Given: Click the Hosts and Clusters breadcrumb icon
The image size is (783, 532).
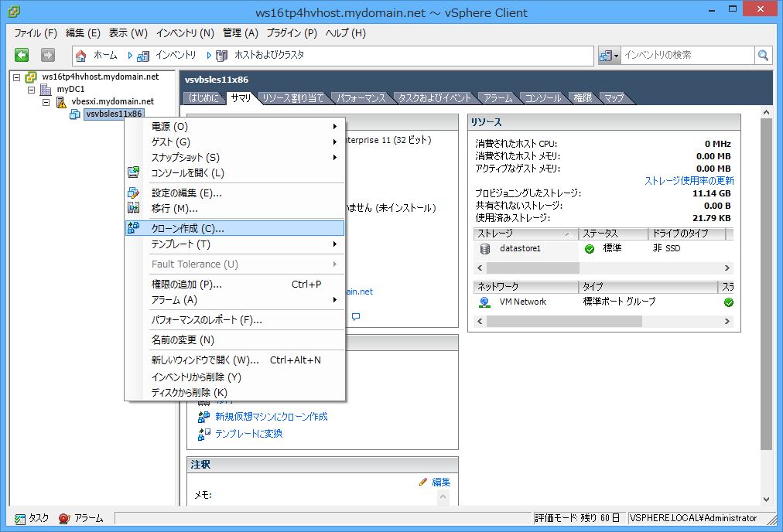Looking at the screenshot, I should click(x=222, y=56).
